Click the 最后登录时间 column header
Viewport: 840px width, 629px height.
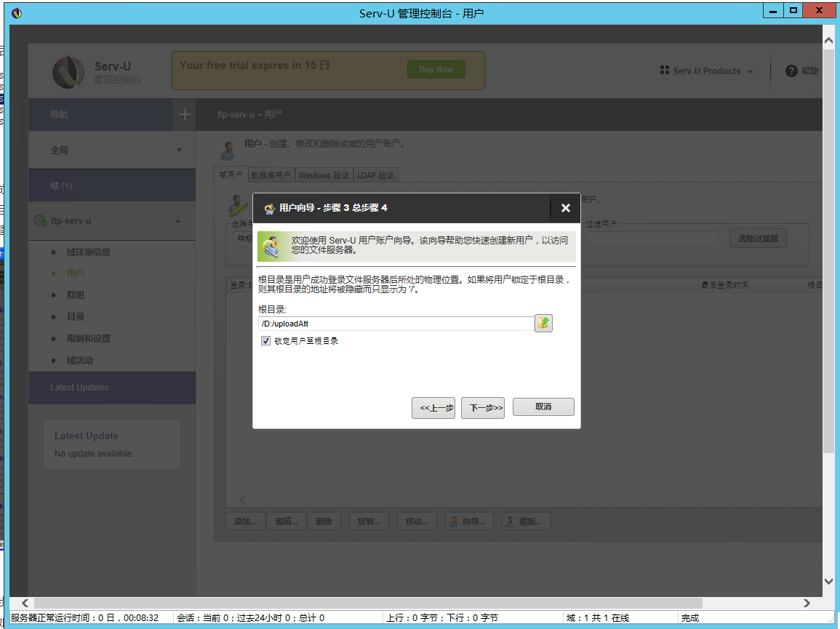[725, 285]
